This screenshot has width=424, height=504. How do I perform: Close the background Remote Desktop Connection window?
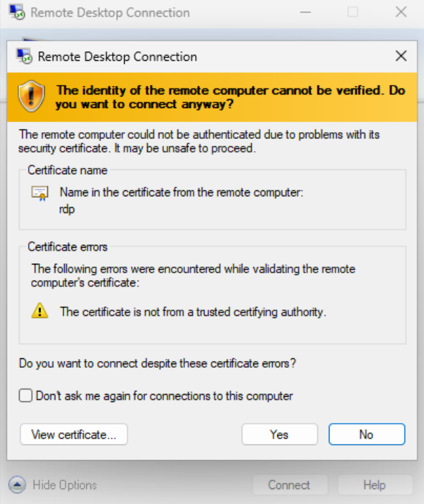coord(401,12)
